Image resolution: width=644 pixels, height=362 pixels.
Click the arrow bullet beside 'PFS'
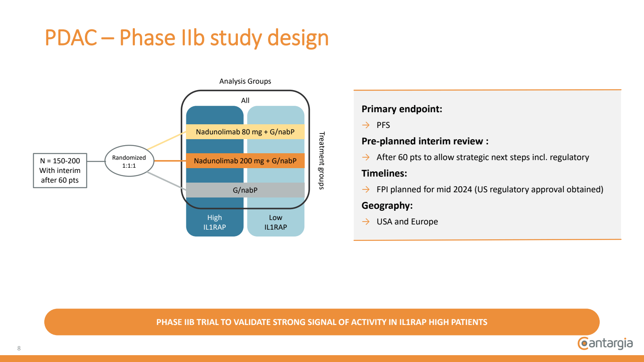366,125
